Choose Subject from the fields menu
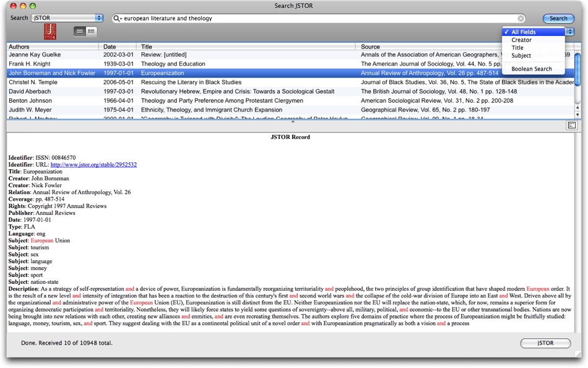 [534, 55]
